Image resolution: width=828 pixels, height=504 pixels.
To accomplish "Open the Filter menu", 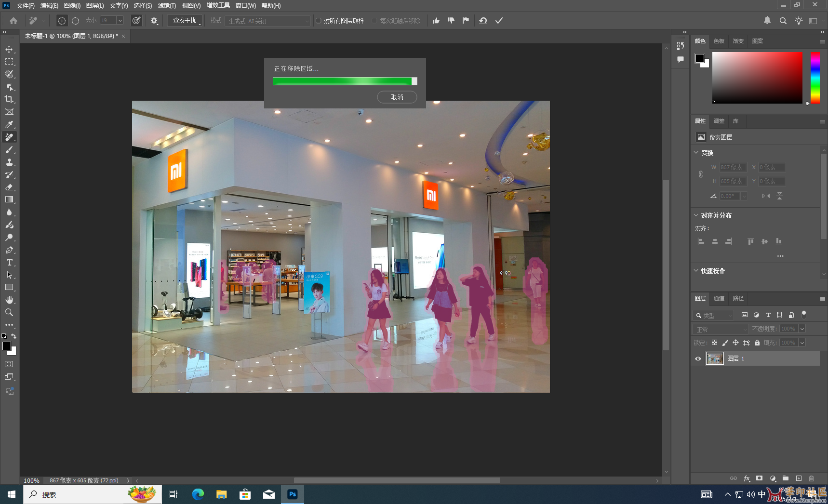I will (x=167, y=6).
